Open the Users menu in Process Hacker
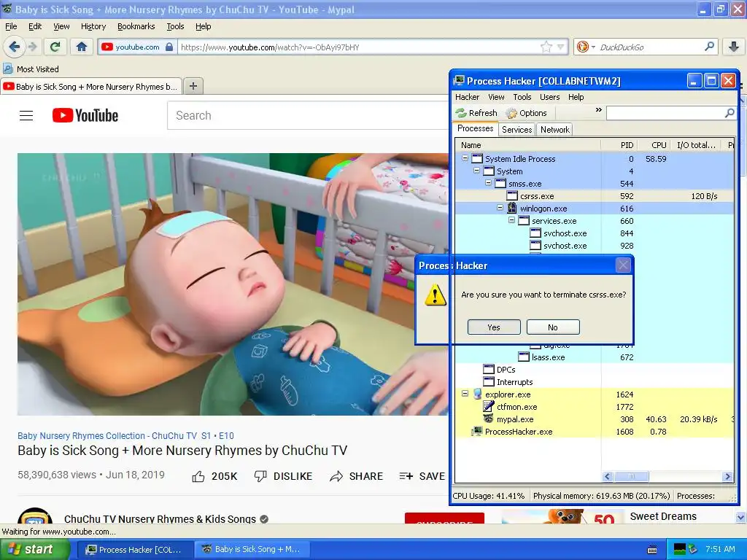Image resolution: width=747 pixels, height=560 pixels. 550,97
